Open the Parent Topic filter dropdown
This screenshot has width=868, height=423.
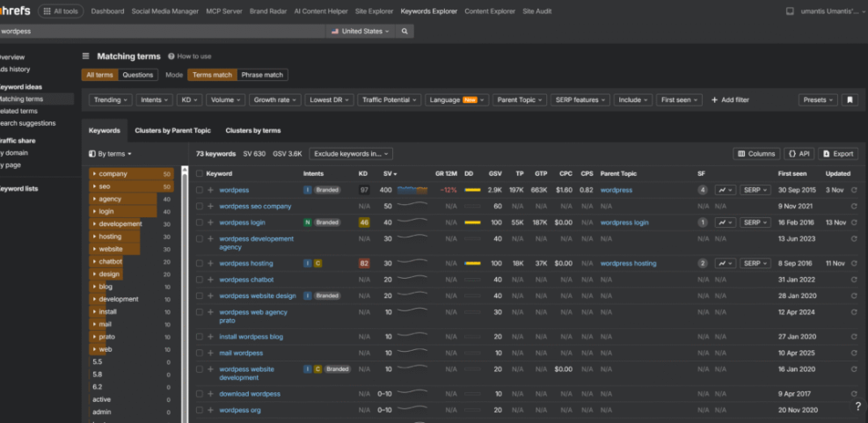520,100
